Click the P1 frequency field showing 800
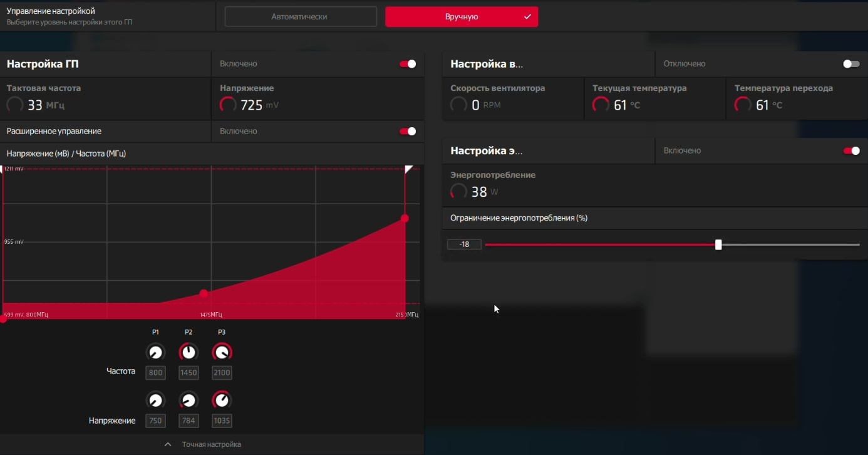Image resolution: width=868 pixels, height=455 pixels. [x=155, y=373]
